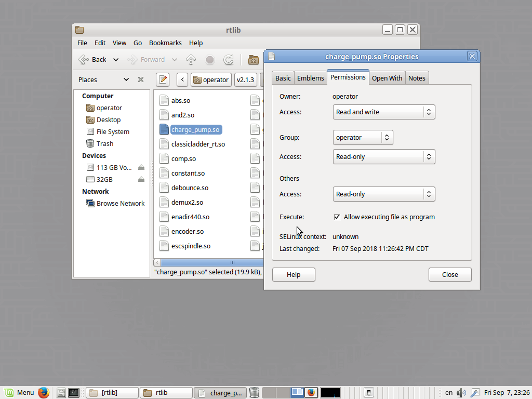532x399 pixels.
Task: Select the encoder.so file icon
Action: [x=164, y=231]
